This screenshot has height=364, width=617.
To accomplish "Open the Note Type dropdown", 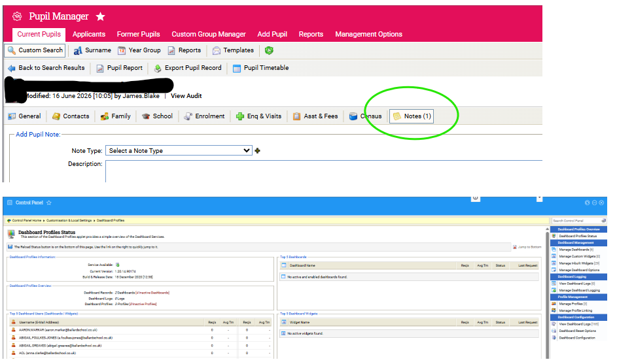I will pos(179,150).
